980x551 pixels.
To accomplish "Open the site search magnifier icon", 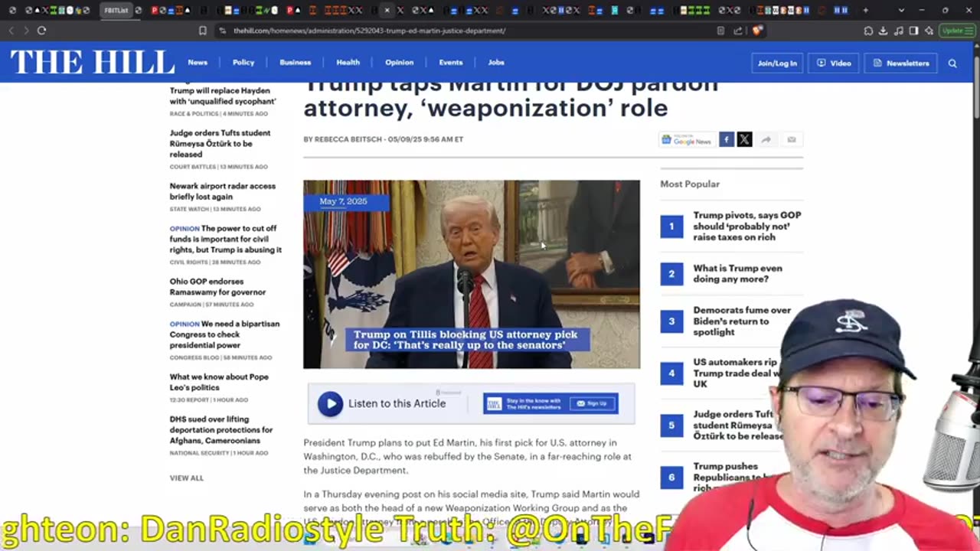I will [x=952, y=64].
